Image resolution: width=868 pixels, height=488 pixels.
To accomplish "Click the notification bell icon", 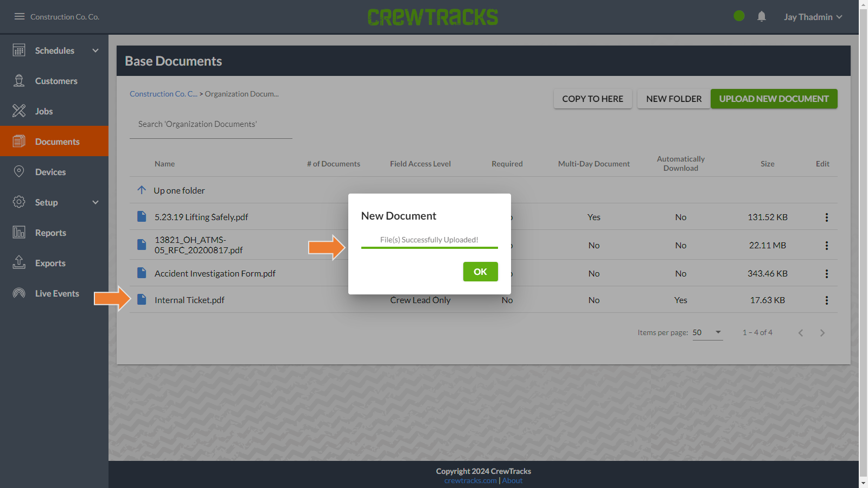I will point(762,16).
